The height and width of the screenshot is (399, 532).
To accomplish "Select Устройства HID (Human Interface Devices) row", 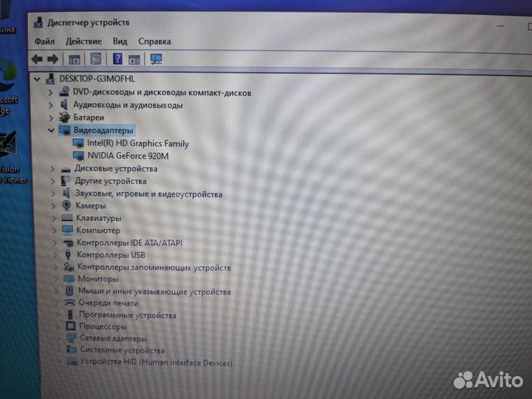I will (157, 362).
